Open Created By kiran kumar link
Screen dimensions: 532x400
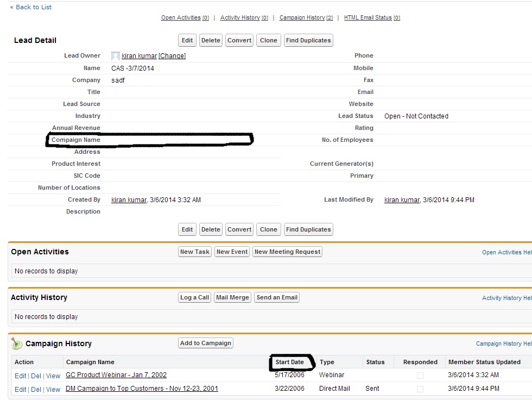coord(129,199)
